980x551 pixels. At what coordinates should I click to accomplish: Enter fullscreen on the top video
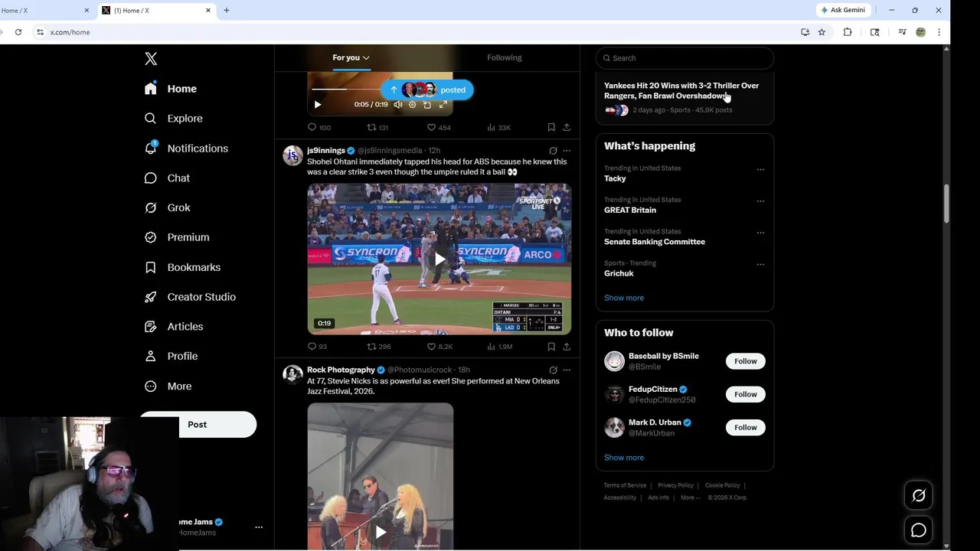[x=443, y=105]
